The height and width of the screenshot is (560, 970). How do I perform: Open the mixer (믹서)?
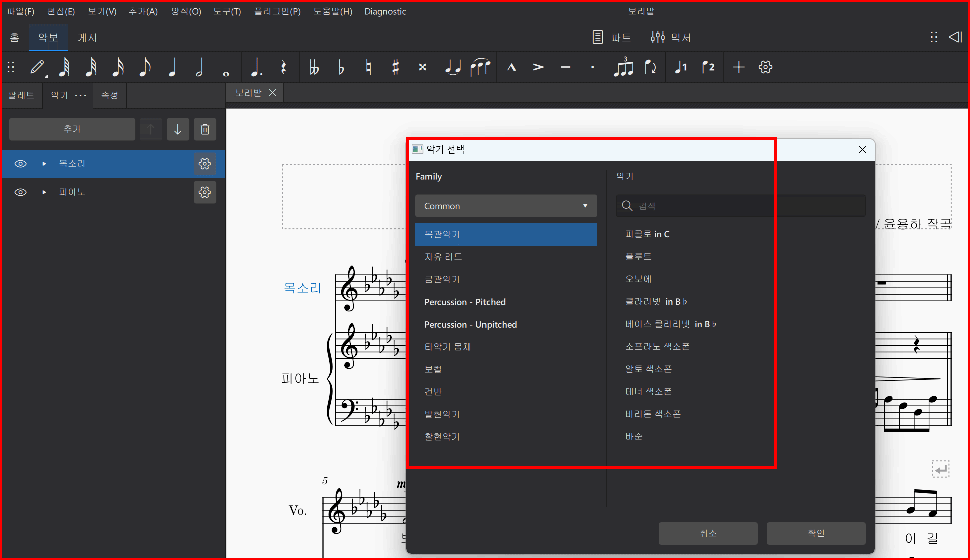pyautogui.click(x=671, y=37)
